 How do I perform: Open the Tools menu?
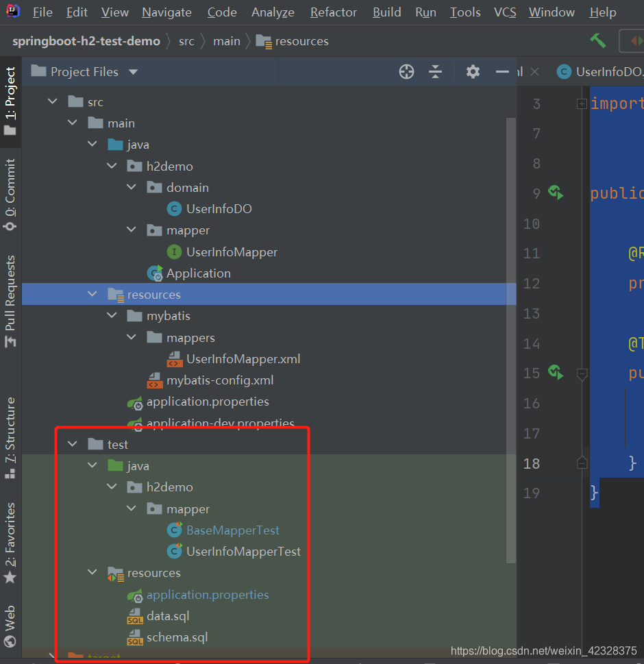(x=465, y=12)
